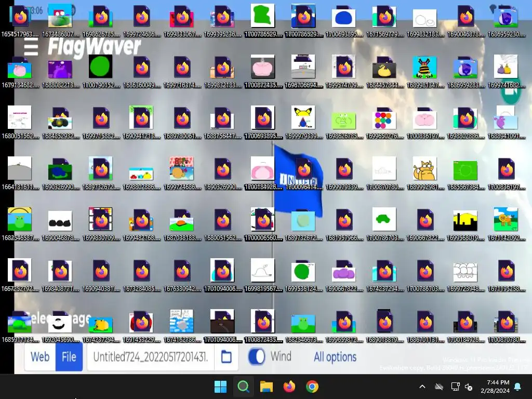Select yellow skyline file 1699568019

tap(465, 224)
